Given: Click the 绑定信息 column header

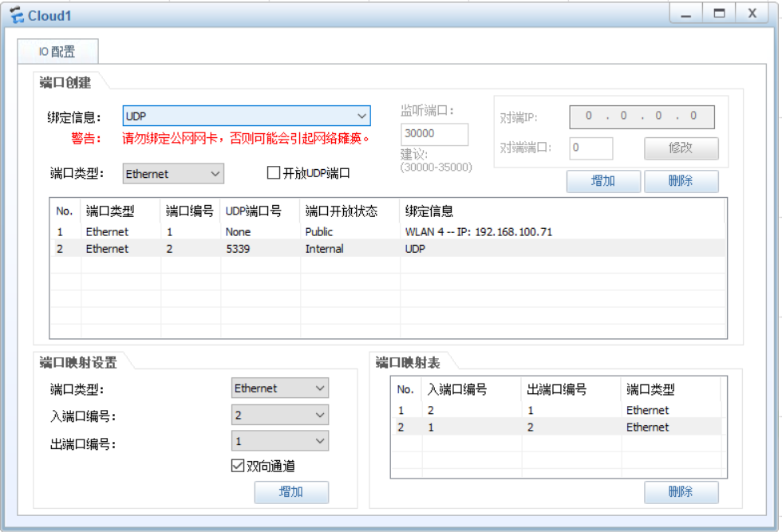Looking at the screenshot, I should click(562, 211).
